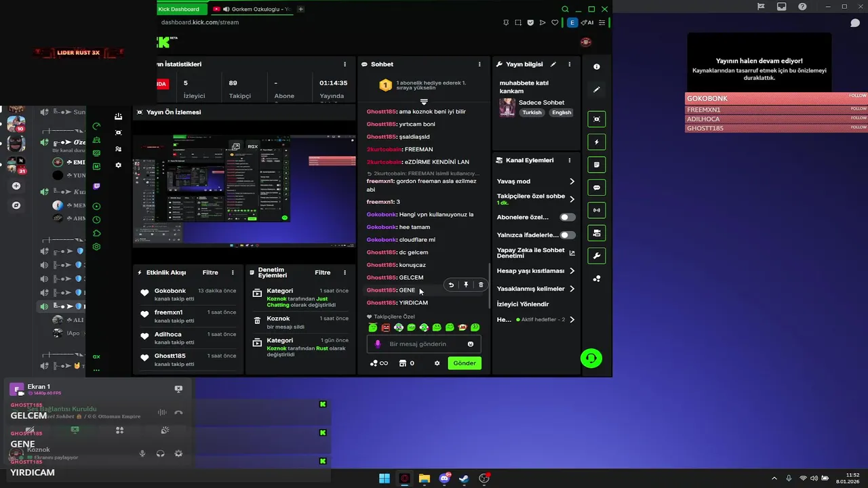Click the shop icon with 0 count
The image size is (868, 488).
coord(406,363)
